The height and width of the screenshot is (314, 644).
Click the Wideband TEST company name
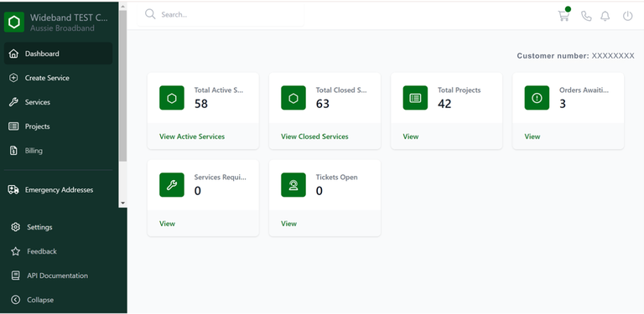69,18
